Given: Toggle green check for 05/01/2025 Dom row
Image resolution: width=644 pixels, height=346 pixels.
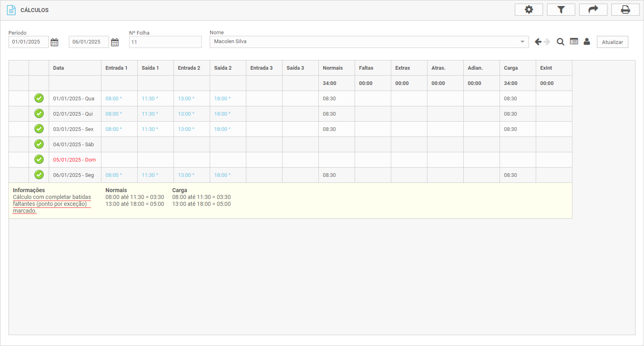Looking at the screenshot, I should (39, 160).
